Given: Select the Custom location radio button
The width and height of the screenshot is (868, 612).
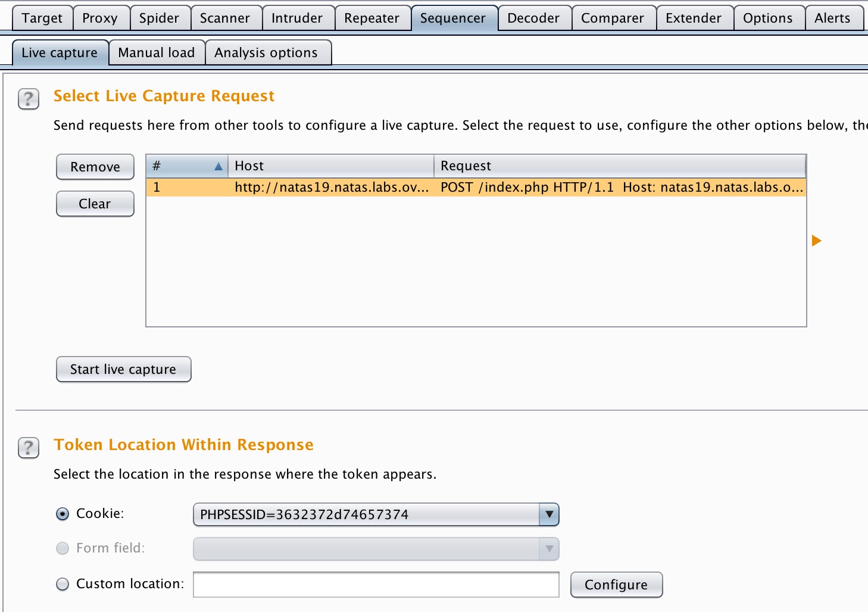Looking at the screenshot, I should [x=63, y=584].
